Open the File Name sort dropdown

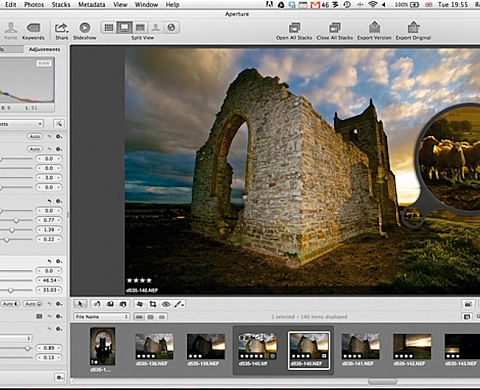(x=102, y=317)
